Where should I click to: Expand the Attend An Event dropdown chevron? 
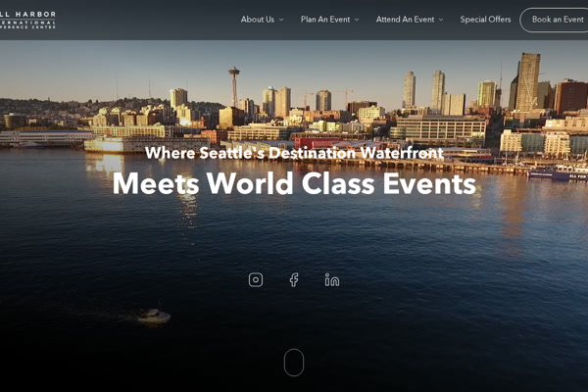tap(441, 20)
